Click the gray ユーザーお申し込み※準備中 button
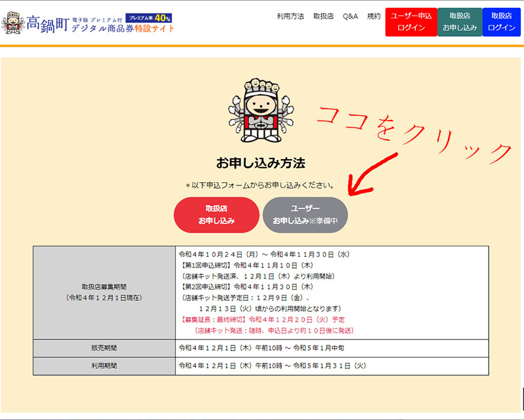The image size is (524, 420). 305,214
